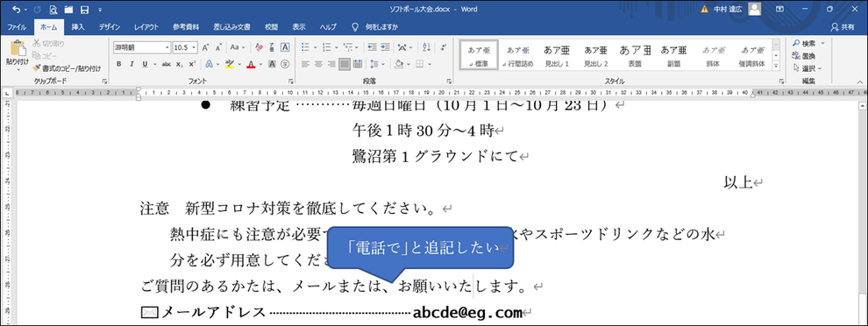
Task: Switch to the References (参考資料) tab
Action: pos(186,27)
